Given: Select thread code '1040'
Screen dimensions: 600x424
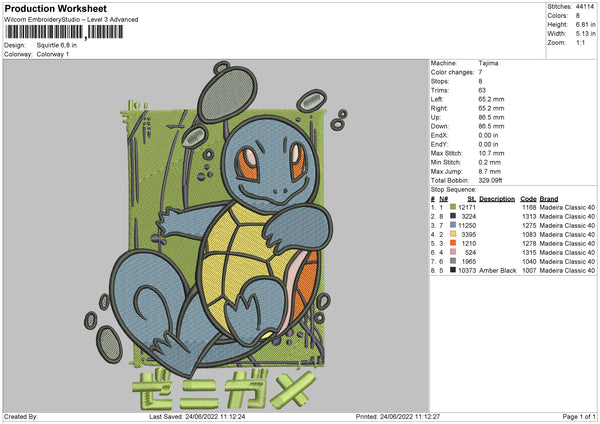Looking at the screenshot, I should tap(529, 261).
